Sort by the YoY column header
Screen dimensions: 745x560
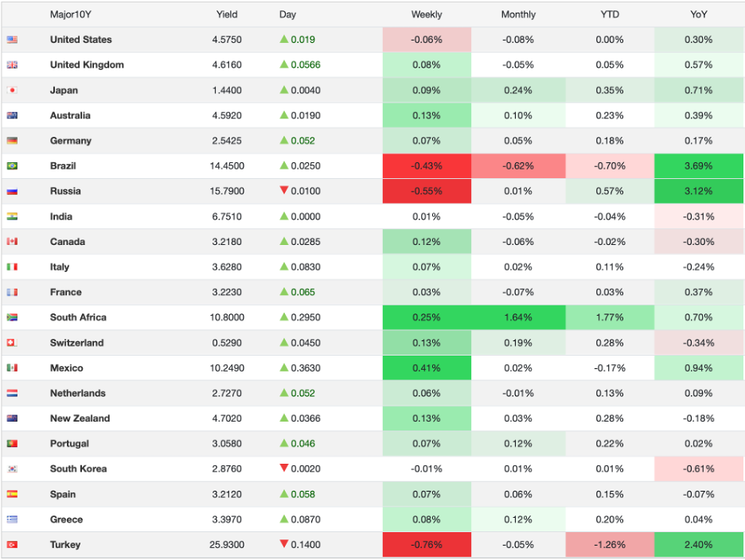699,14
